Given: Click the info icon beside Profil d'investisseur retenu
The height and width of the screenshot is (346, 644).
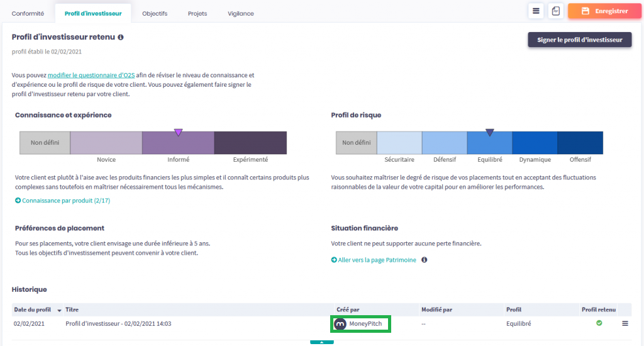Looking at the screenshot, I should pyautogui.click(x=121, y=37).
